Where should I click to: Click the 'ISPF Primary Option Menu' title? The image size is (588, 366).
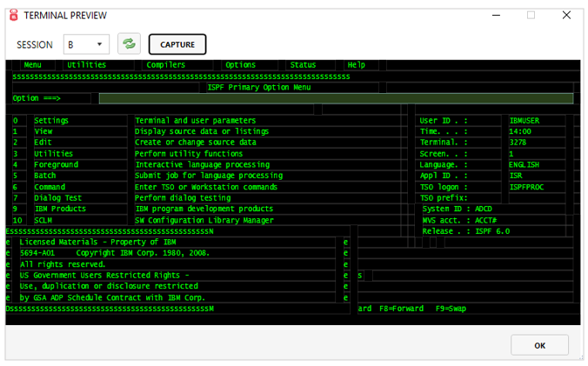[x=259, y=87]
